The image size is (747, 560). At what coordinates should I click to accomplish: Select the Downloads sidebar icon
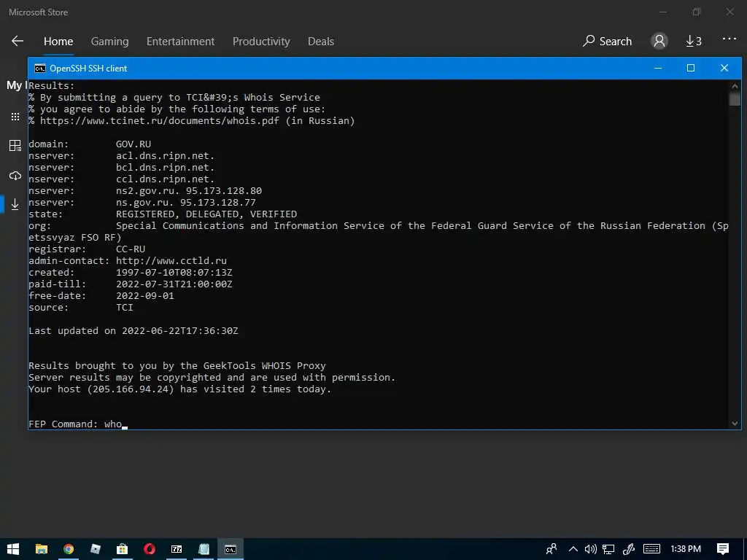(x=15, y=204)
